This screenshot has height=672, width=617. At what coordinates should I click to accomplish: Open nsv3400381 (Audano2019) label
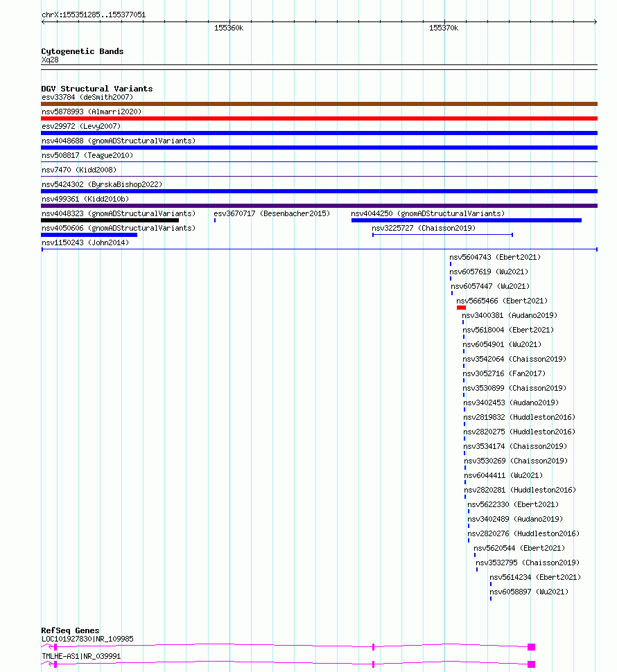(x=510, y=316)
